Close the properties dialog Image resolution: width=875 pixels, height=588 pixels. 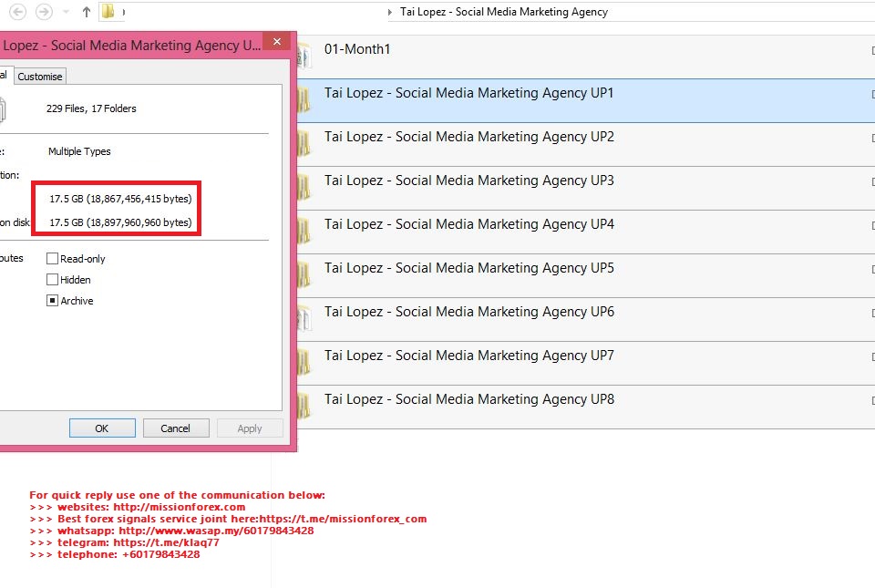click(x=277, y=42)
